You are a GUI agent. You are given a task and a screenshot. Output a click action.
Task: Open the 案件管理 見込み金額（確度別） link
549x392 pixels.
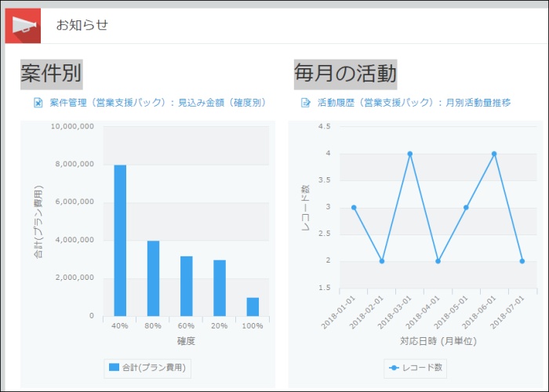[158, 103]
